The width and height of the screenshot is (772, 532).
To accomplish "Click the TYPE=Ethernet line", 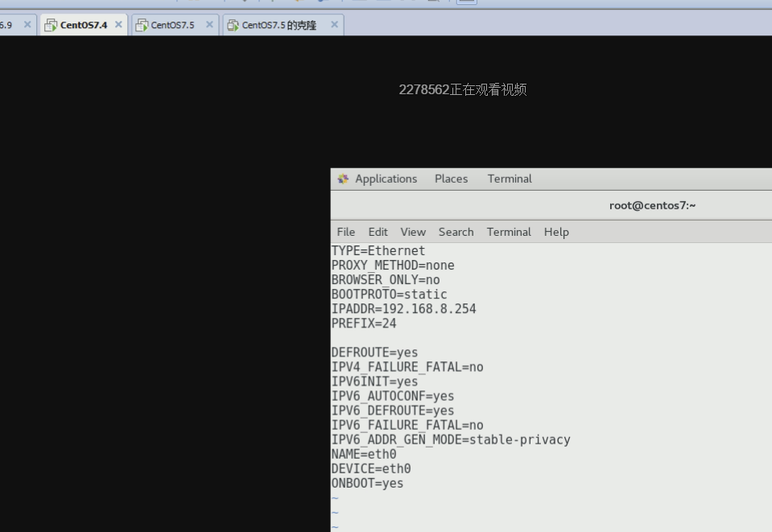I will point(378,251).
